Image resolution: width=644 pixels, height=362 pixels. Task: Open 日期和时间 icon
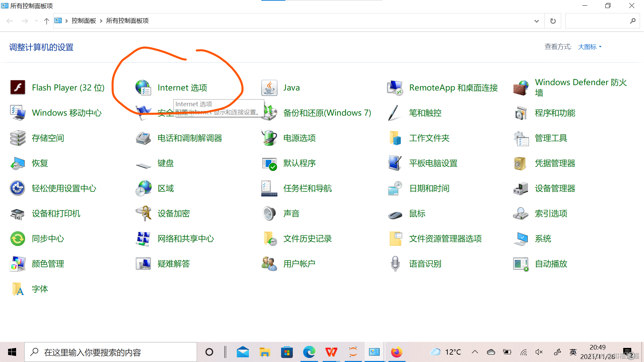click(395, 188)
